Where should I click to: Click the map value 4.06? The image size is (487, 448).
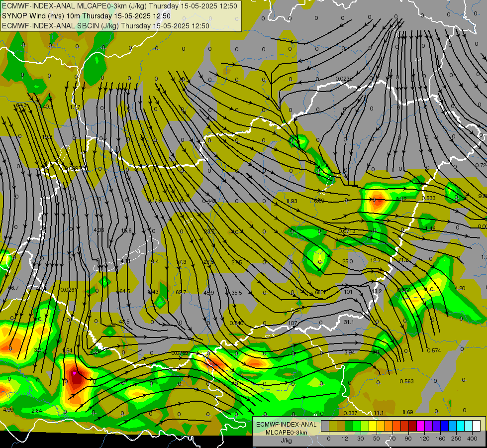pos(99,230)
